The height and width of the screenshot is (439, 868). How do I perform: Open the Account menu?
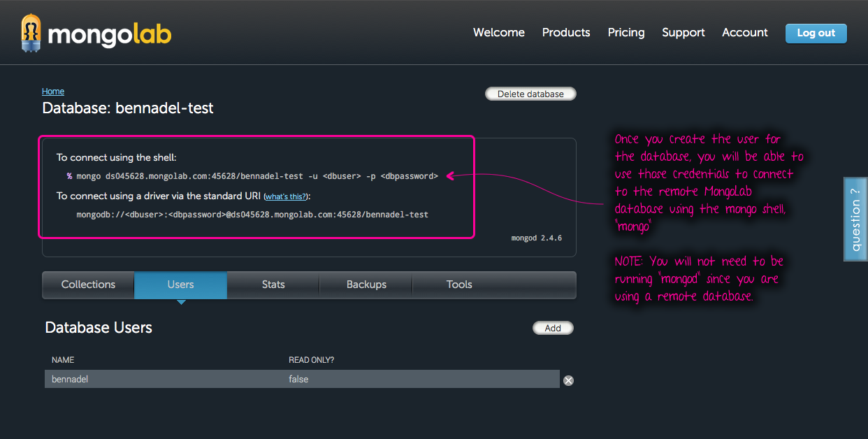pyautogui.click(x=744, y=33)
